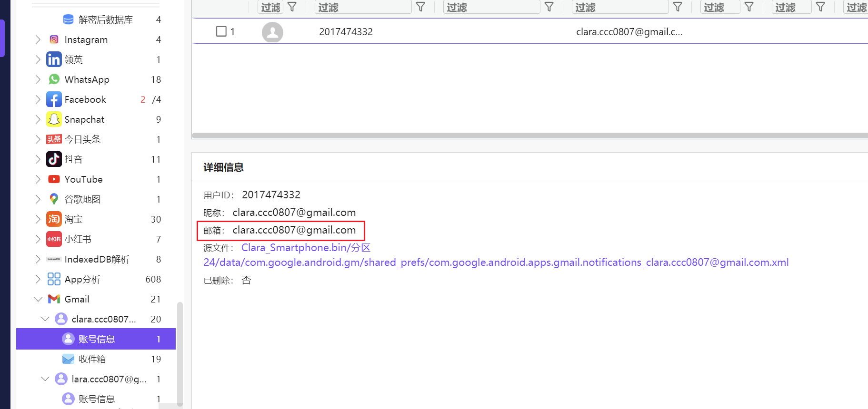This screenshot has height=409, width=868.
Task: Click the 小红书 app icon
Action: pos(54,239)
